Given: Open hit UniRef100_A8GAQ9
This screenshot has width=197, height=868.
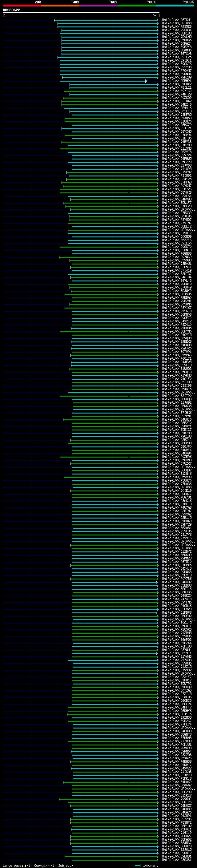Looking at the screenshot, I should 177,399.
